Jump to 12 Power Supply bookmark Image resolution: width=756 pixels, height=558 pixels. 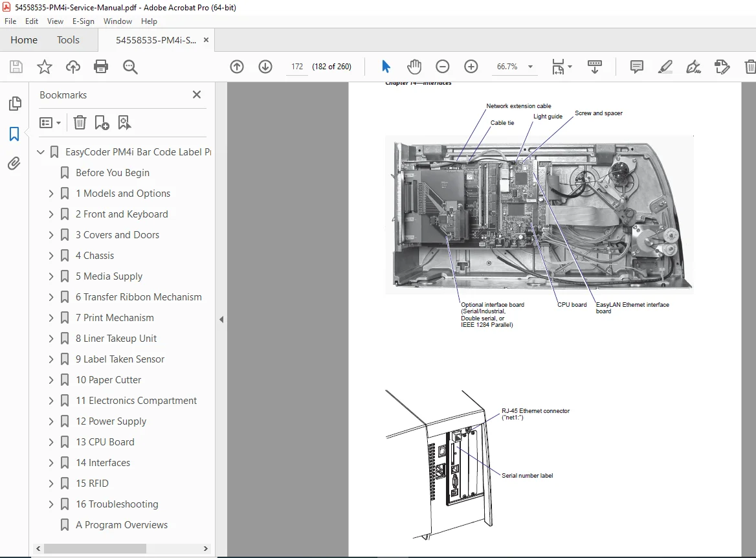(x=111, y=421)
